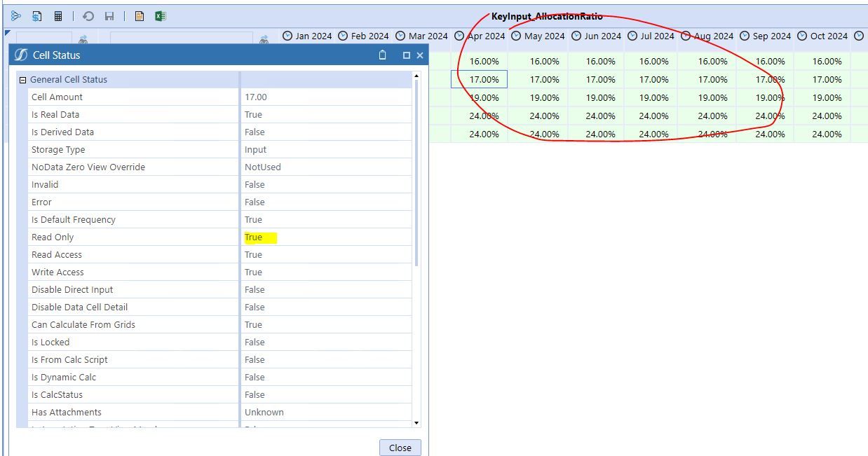This screenshot has width=868, height=456.
Task: Click the Storage Type row label
Action: click(58, 150)
